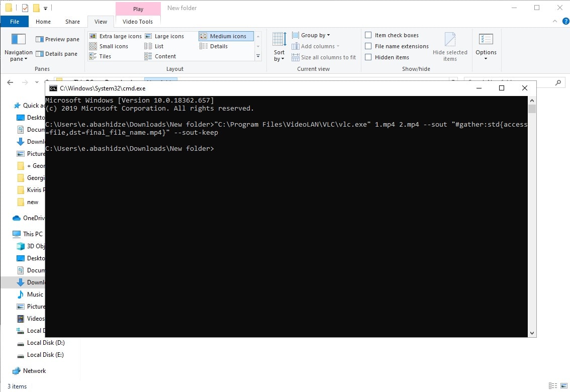Image resolution: width=570 pixels, height=392 pixels.
Task: Switch to large thumbnails status bar icon
Action: point(564,386)
